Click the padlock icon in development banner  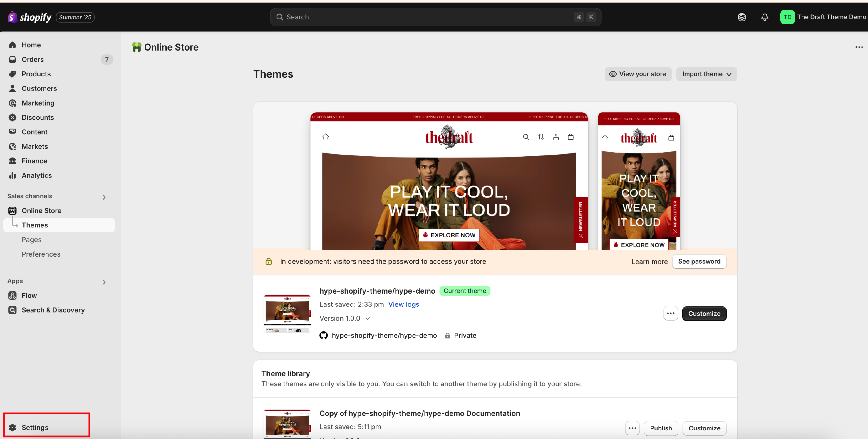pyautogui.click(x=268, y=261)
